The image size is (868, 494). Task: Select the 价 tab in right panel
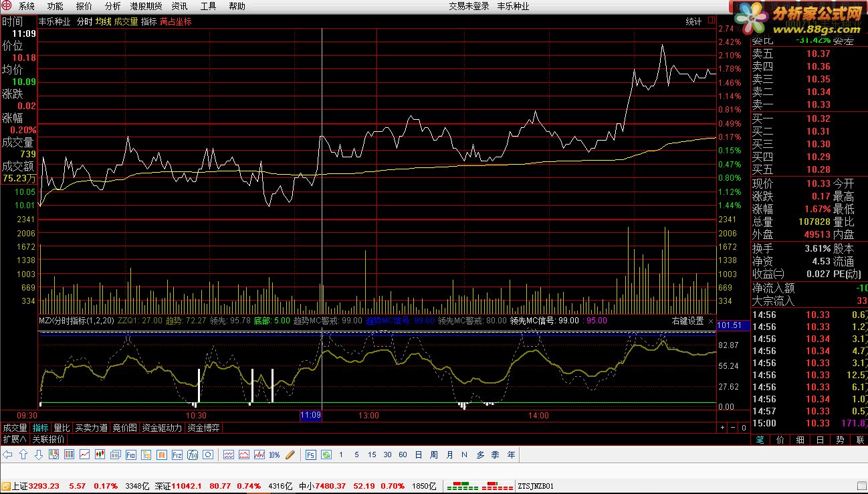[x=780, y=439]
